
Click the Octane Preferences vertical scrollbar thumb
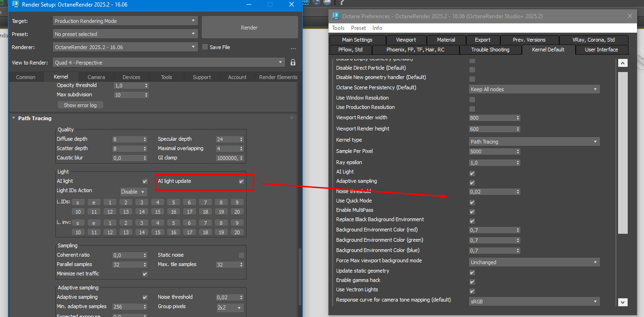pos(623,152)
